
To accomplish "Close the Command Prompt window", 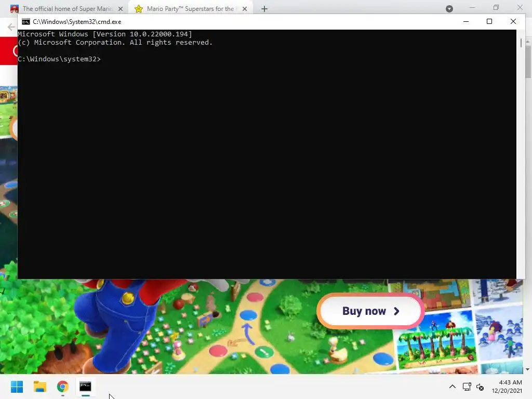I will (x=513, y=21).
